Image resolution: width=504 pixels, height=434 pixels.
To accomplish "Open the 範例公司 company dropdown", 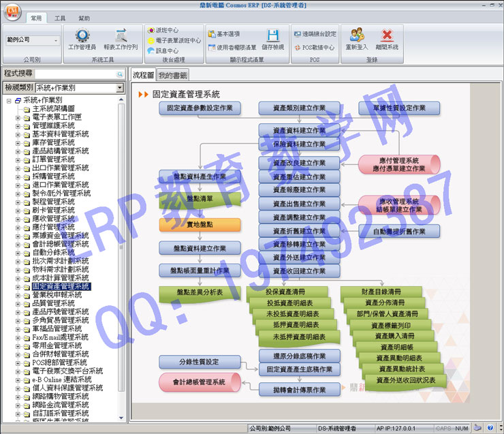I will (57, 40).
